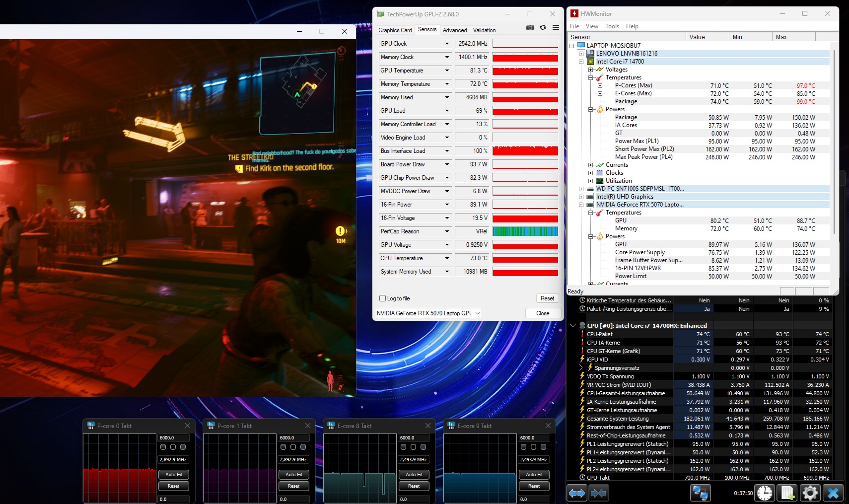Viewport: 849px width, 504px height.
Task: Click HWiNFO collapse columns arrows icon
Action: coord(598,493)
